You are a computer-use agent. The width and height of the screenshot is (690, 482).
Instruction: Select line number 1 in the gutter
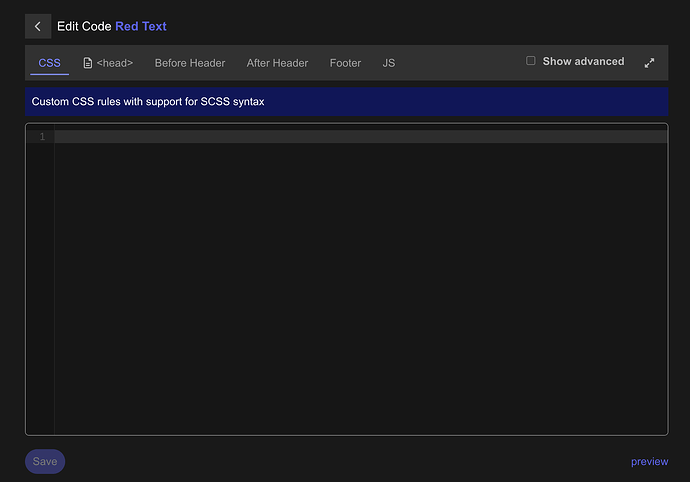[x=42, y=136]
